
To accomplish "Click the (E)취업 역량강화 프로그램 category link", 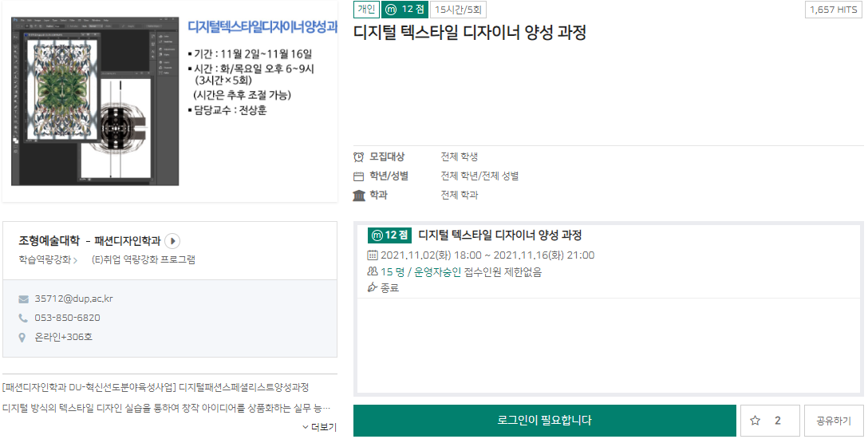I will (144, 259).
